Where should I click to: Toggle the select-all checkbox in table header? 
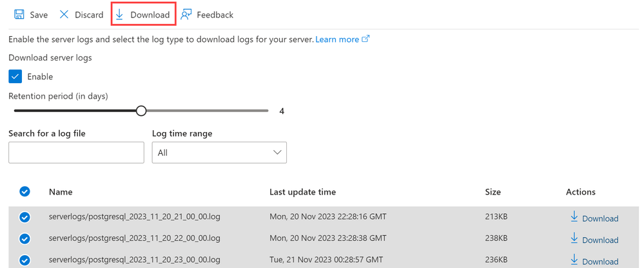tap(24, 192)
